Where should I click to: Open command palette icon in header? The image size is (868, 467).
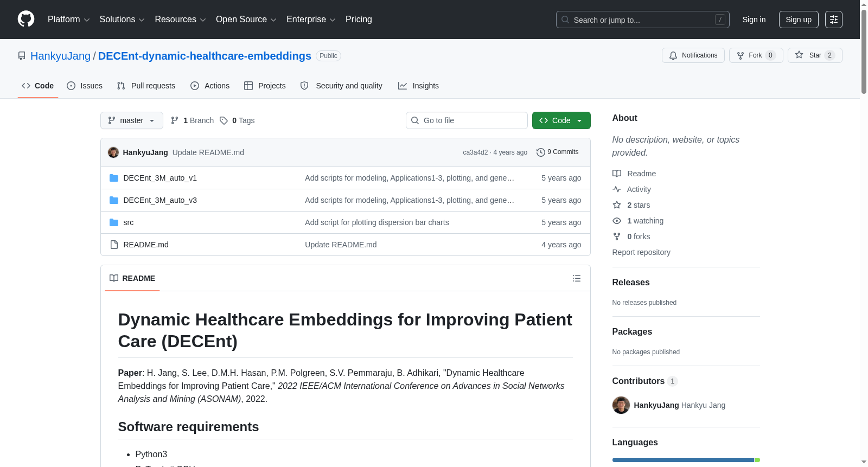click(834, 20)
